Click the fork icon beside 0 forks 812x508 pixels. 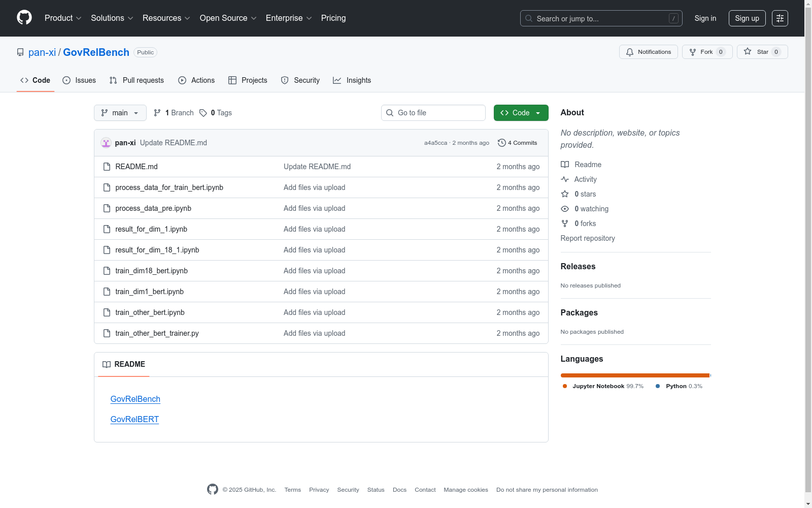point(565,224)
